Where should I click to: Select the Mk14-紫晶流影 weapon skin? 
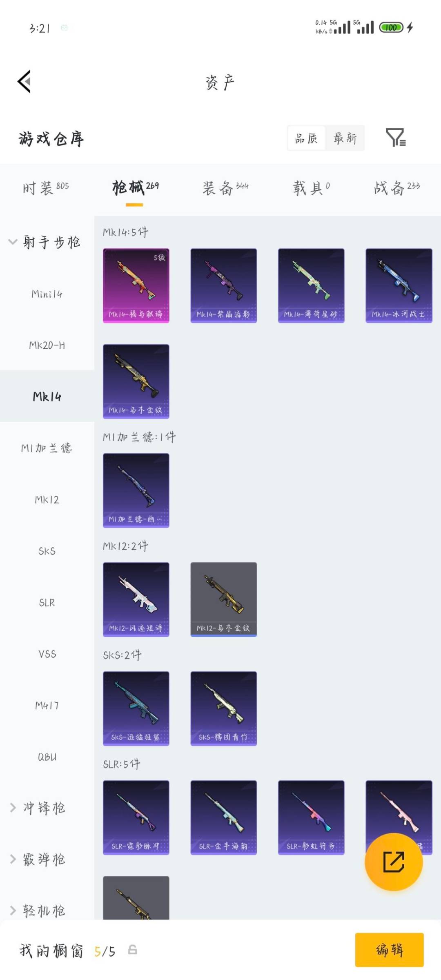click(224, 285)
